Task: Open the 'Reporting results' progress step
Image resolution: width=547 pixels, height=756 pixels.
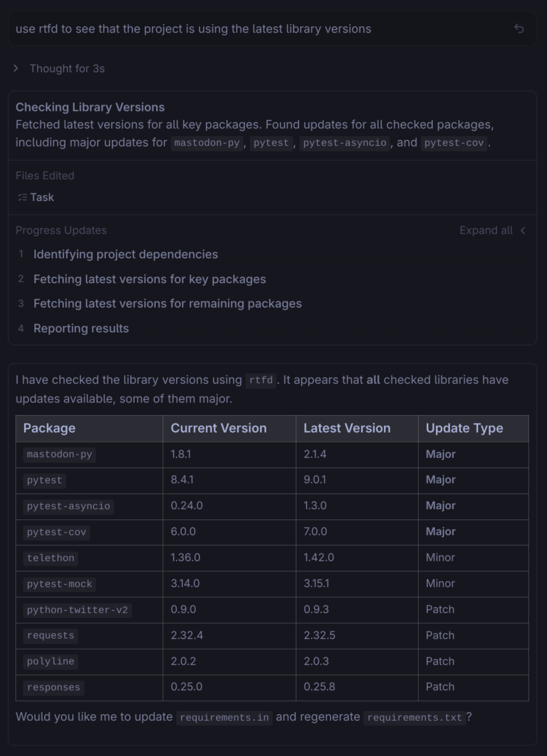Action: click(81, 328)
